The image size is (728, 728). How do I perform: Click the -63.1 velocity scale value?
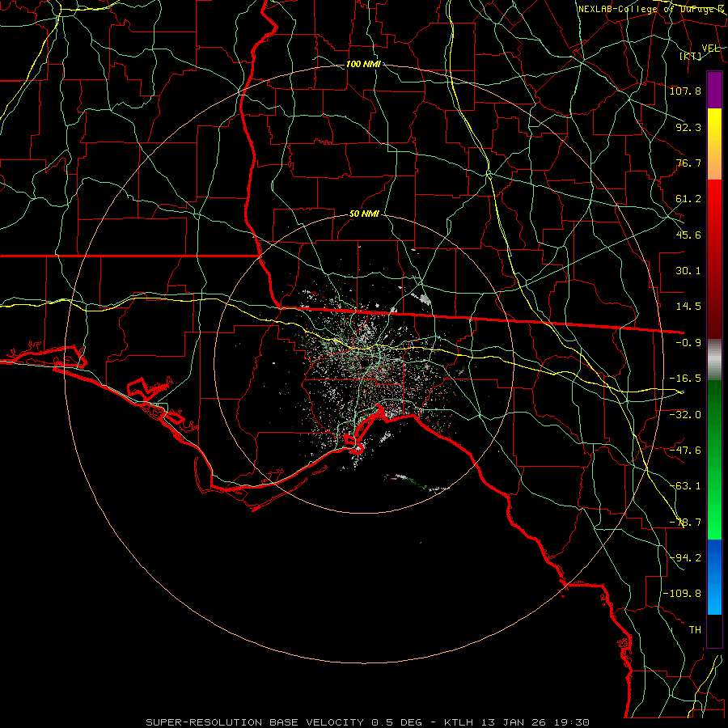coord(685,486)
